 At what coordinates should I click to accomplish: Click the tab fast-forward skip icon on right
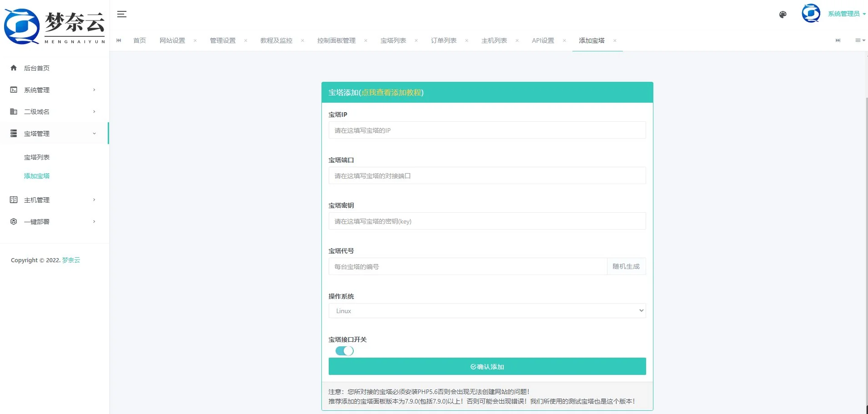[838, 40]
